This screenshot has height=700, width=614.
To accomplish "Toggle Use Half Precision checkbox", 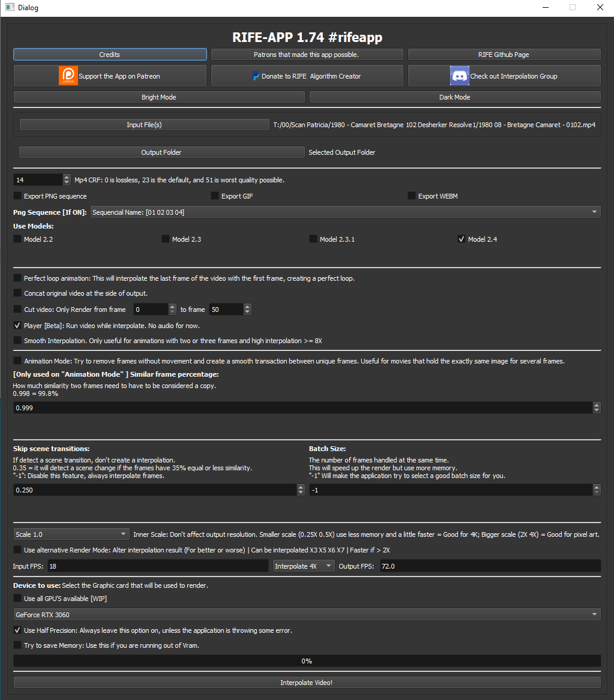I will coord(17,630).
